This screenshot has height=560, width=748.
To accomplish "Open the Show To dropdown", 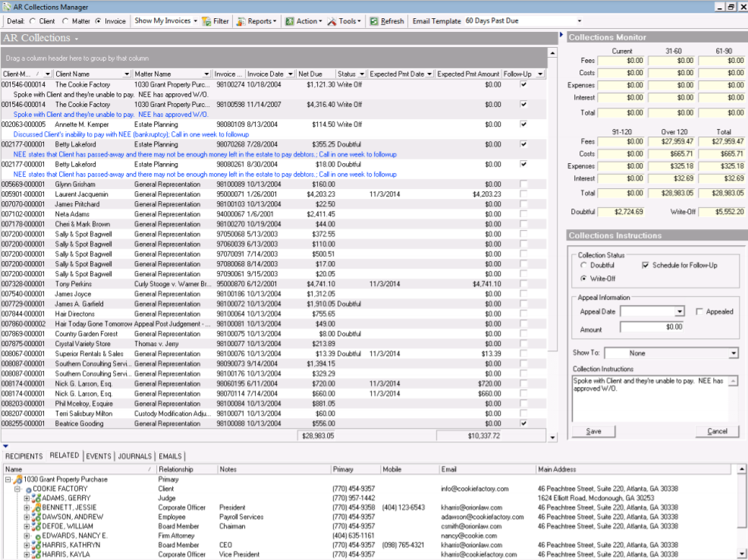I will 733,353.
